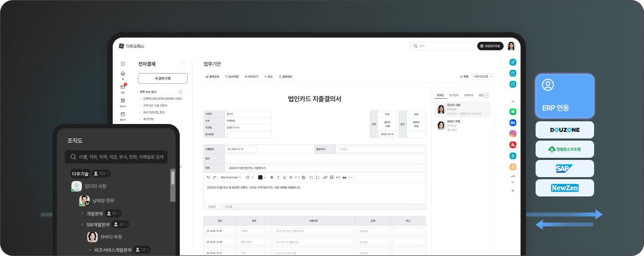Screen dimensions: 644x256
Task: Click calendar quick icon in right rail
Action: [x=513, y=73]
